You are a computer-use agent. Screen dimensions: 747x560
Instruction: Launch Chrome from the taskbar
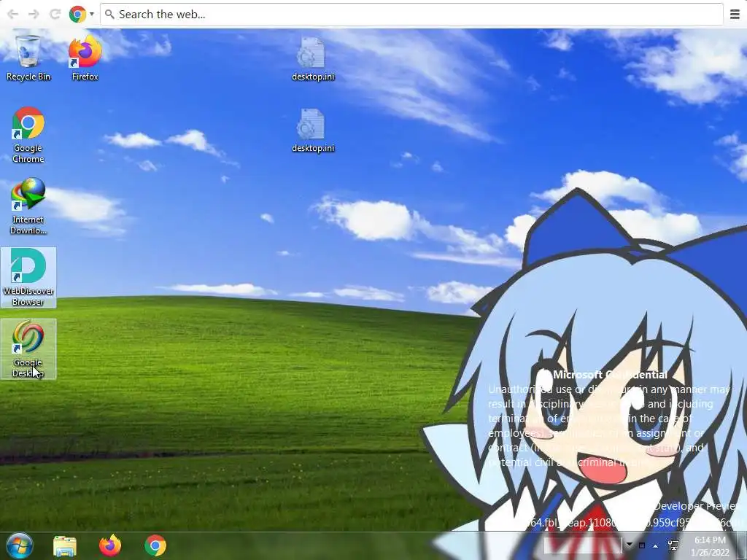click(x=155, y=545)
